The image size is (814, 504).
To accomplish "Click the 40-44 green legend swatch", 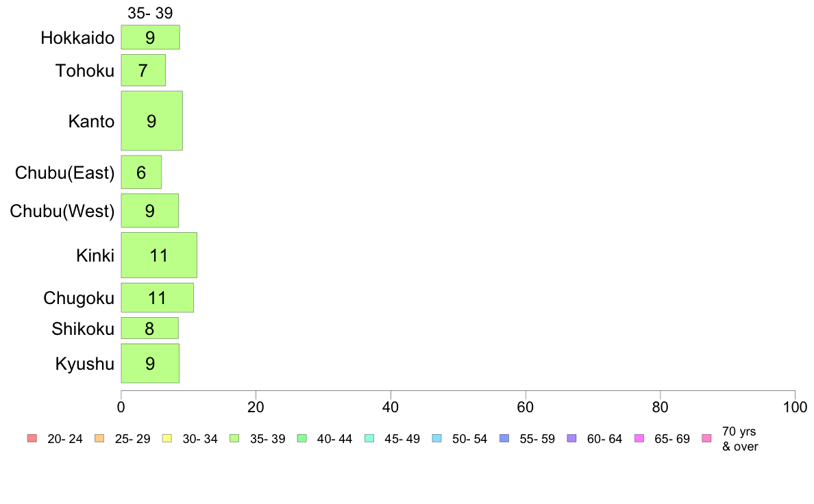I will (301, 439).
